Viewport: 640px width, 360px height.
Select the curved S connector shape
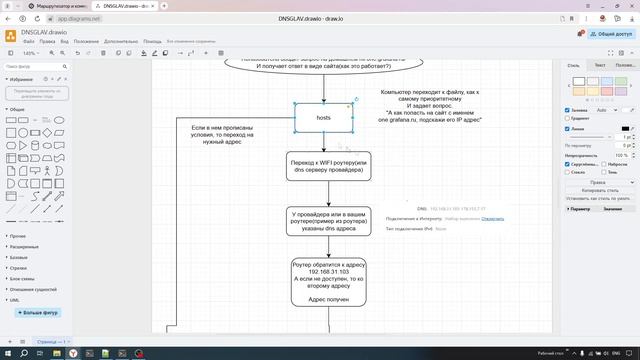tap(35, 196)
